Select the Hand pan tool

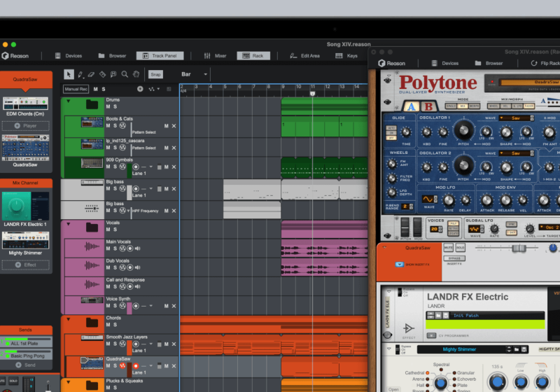(135, 74)
